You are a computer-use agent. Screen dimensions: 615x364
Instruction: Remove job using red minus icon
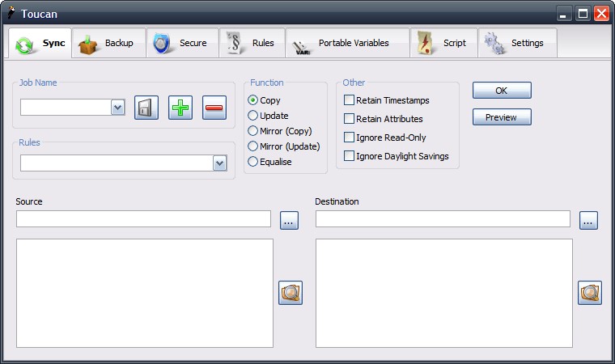214,108
